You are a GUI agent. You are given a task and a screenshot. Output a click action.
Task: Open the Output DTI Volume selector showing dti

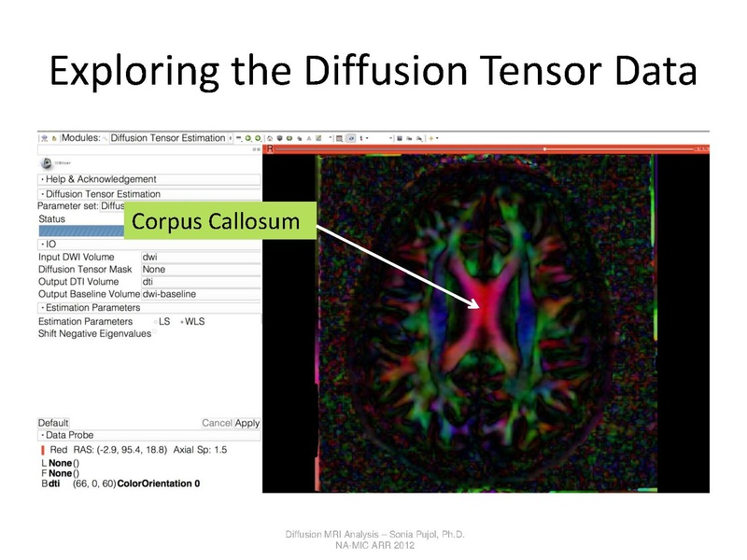tap(201, 282)
